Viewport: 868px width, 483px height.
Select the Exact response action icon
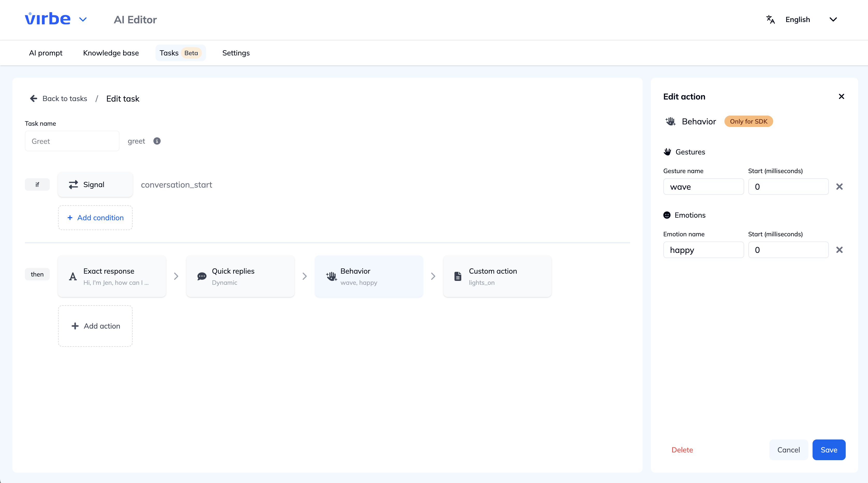72,276
